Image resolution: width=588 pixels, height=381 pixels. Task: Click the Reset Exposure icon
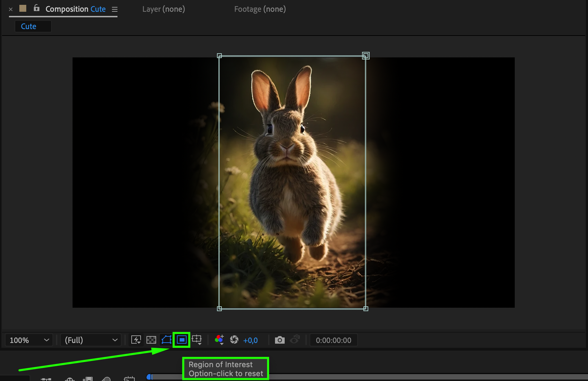click(x=234, y=340)
